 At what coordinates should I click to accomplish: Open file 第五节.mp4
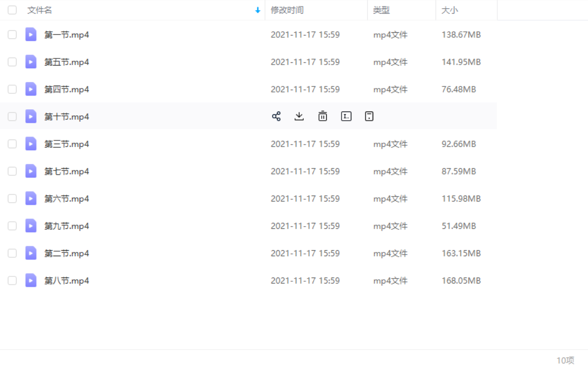[67, 62]
